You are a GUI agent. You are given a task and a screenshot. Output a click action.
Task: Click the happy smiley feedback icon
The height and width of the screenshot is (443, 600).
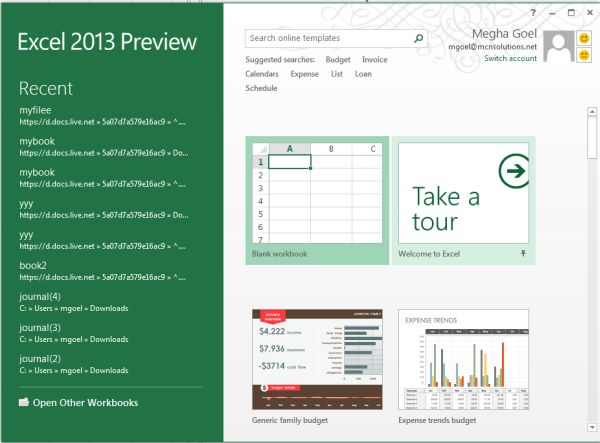click(x=584, y=38)
